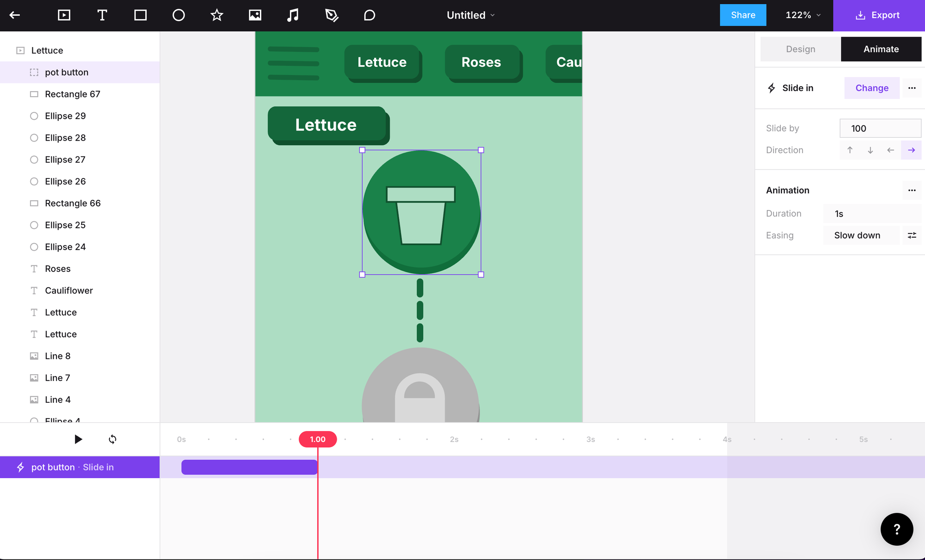Select the Rectangle shape tool
This screenshot has height=560, width=925.
(x=140, y=15)
